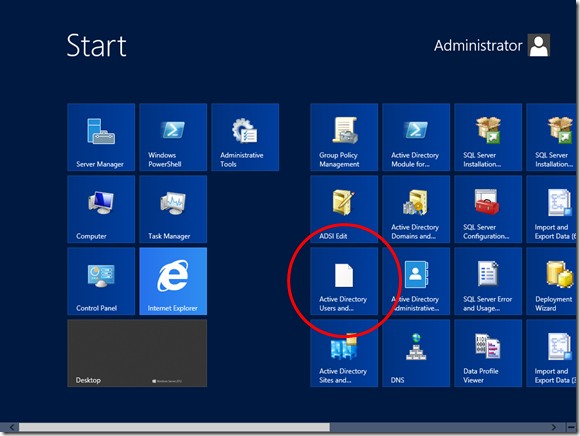Launch Active Directory Module for PowerShell tile
580x436 pixels.
(416, 137)
